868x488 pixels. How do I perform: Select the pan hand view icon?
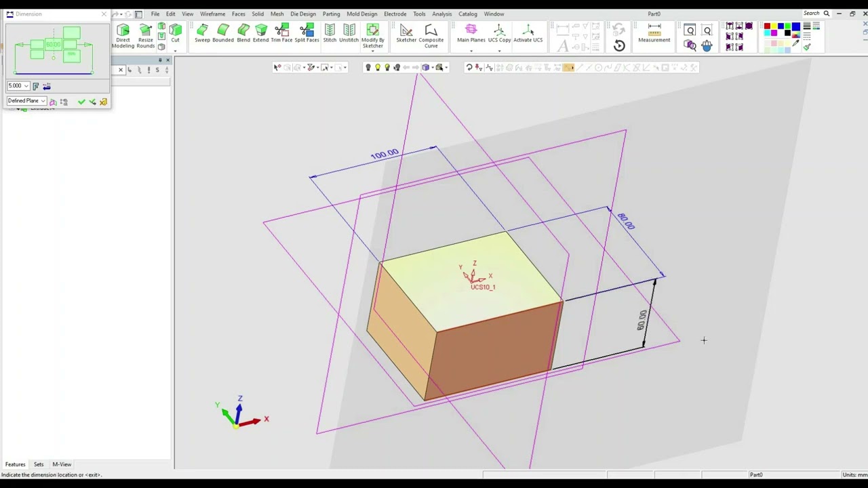tap(707, 45)
